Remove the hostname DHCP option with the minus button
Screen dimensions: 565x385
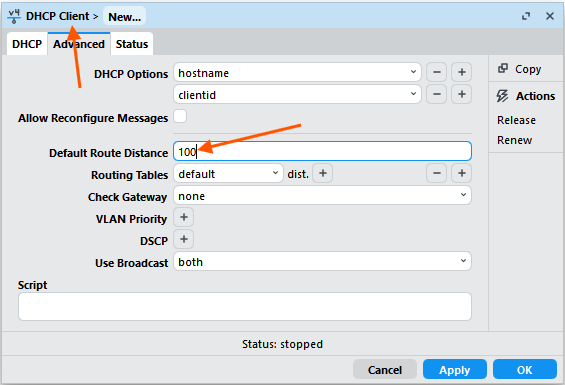pos(436,72)
